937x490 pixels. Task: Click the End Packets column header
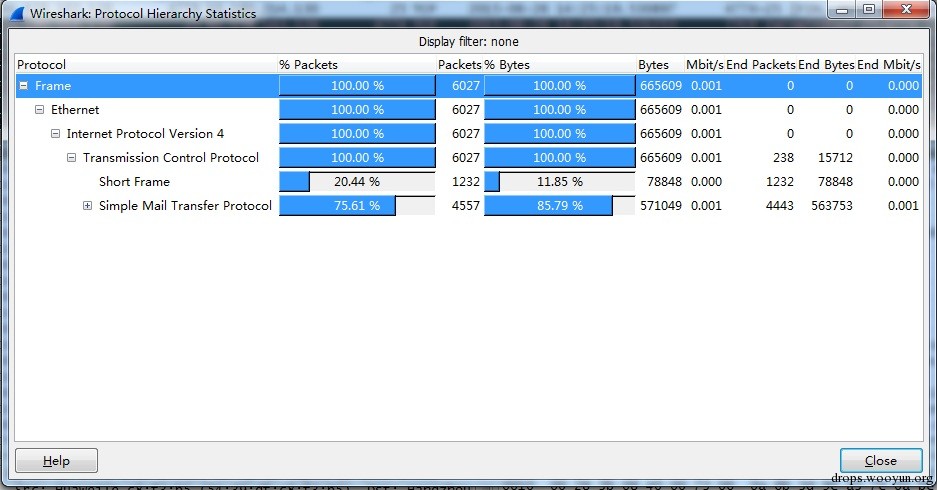(x=760, y=65)
